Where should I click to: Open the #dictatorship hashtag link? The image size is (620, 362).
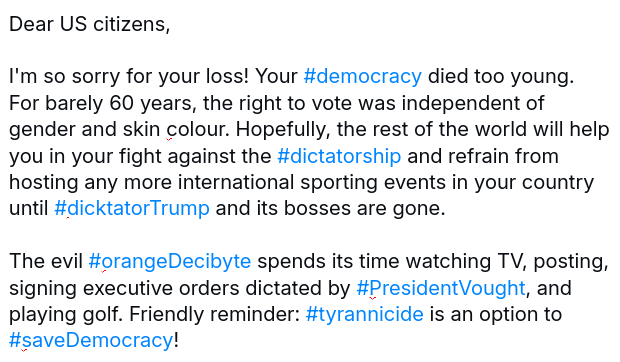point(339,156)
